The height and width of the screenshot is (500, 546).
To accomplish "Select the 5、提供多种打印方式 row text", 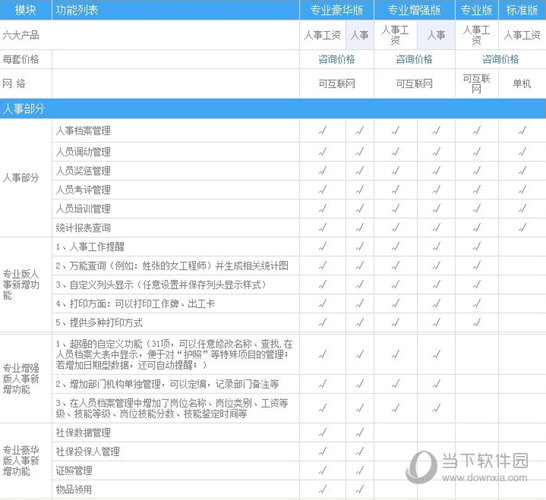I will point(99,322).
